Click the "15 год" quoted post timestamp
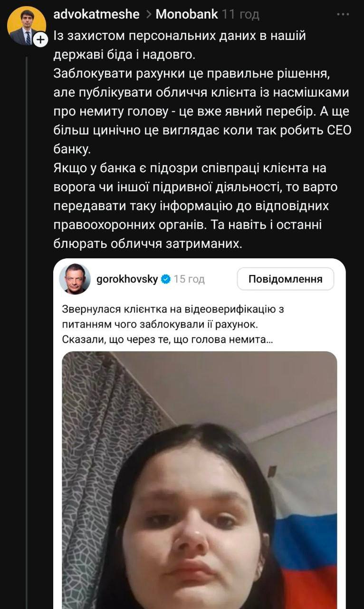 189,279
